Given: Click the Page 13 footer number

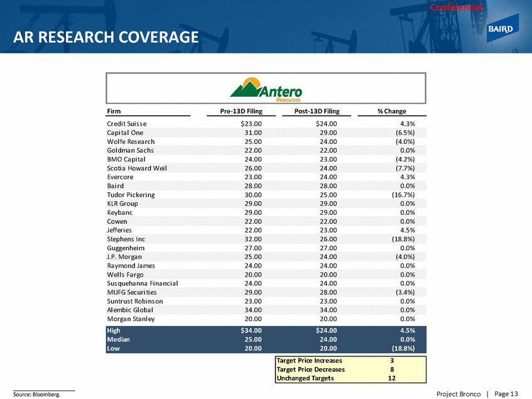Looking at the screenshot, I should [x=506, y=394].
